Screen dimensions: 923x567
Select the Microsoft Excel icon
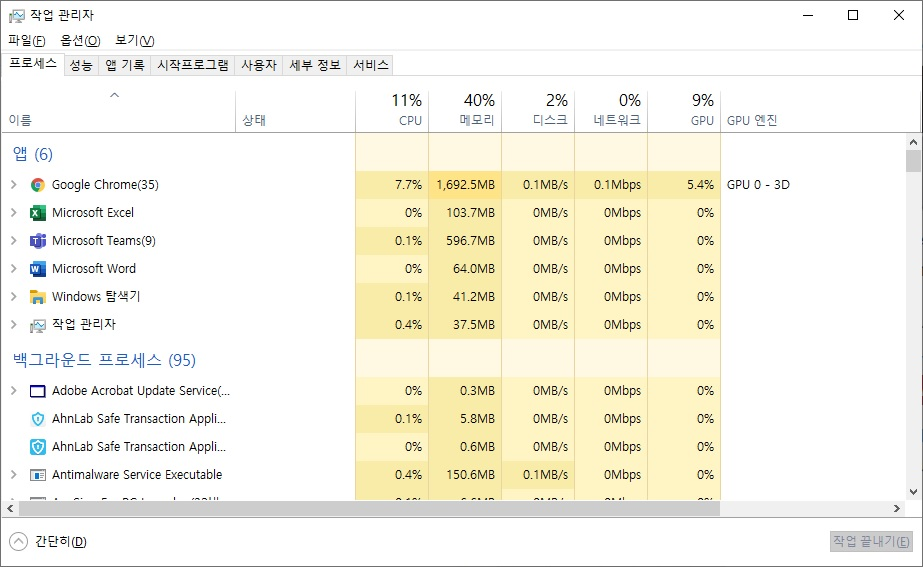click(x=38, y=213)
